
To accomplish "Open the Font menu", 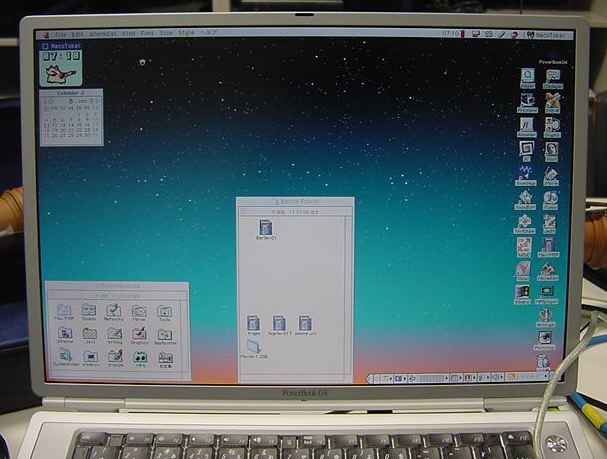I will point(147,33).
